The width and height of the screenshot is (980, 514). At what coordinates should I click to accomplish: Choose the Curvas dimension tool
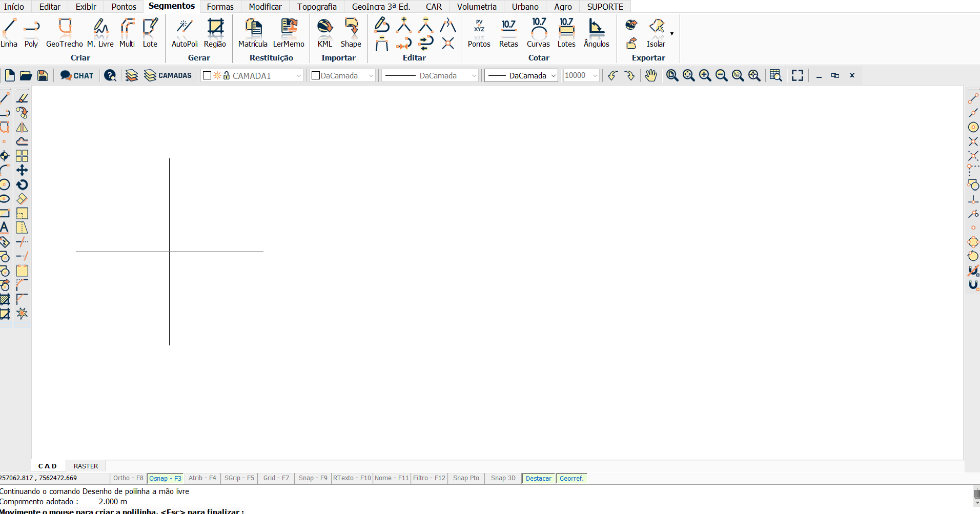tap(538, 33)
